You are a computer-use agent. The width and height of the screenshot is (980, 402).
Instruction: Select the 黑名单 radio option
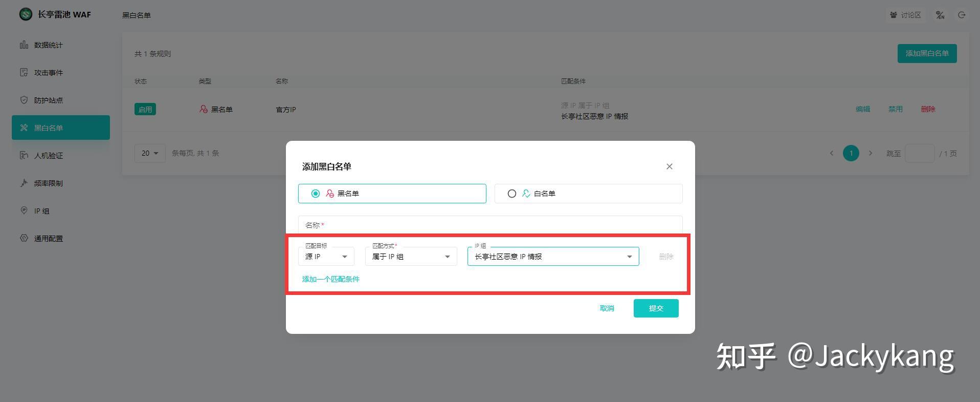tap(316, 194)
